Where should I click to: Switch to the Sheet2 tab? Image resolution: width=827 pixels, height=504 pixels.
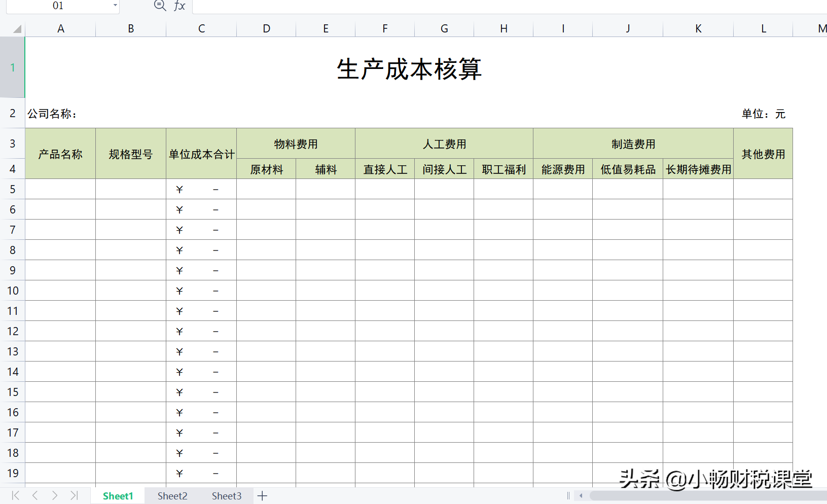pyautogui.click(x=172, y=496)
